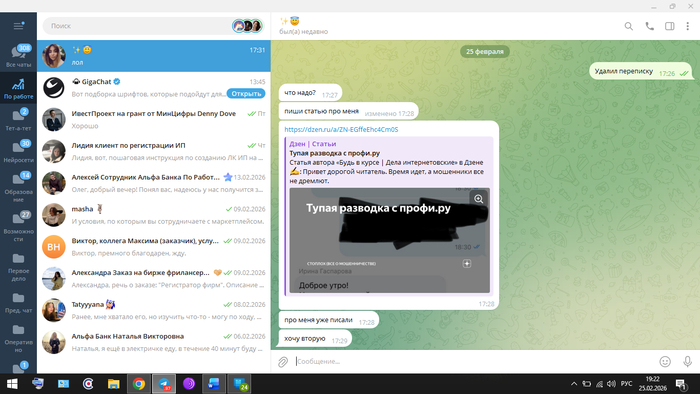
Task: Click the selected chat with message 'лол'
Action: click(x=154, y=56)
